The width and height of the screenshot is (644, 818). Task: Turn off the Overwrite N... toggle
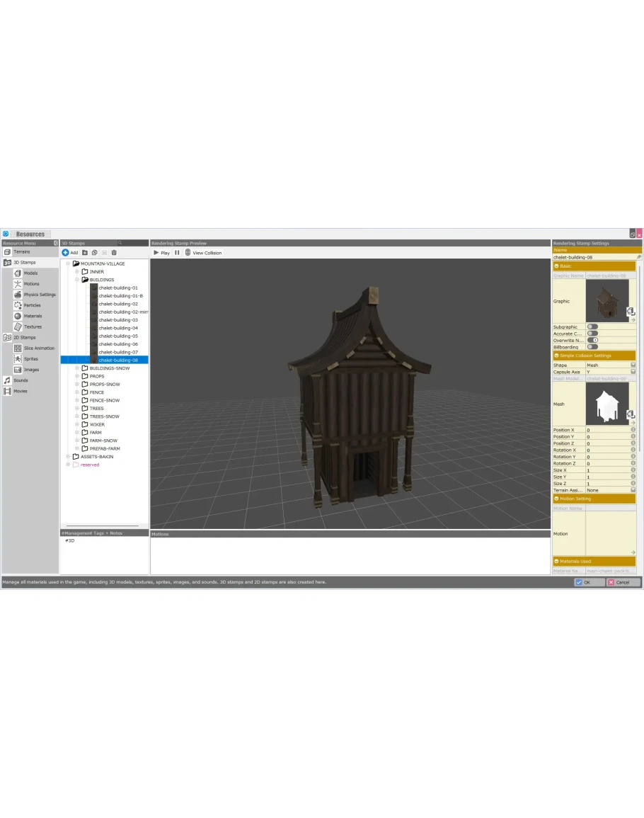[x=592, y=340]
